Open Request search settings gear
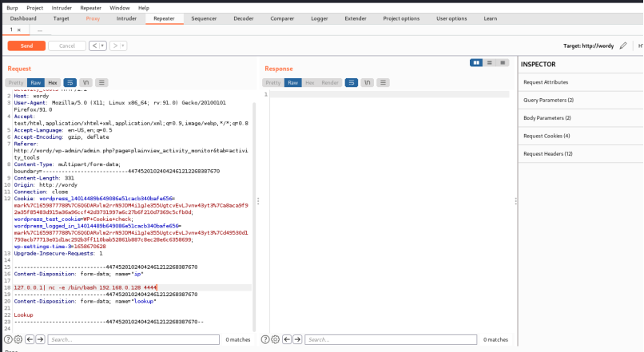This screenshot has height=352, width=644. 18,339
